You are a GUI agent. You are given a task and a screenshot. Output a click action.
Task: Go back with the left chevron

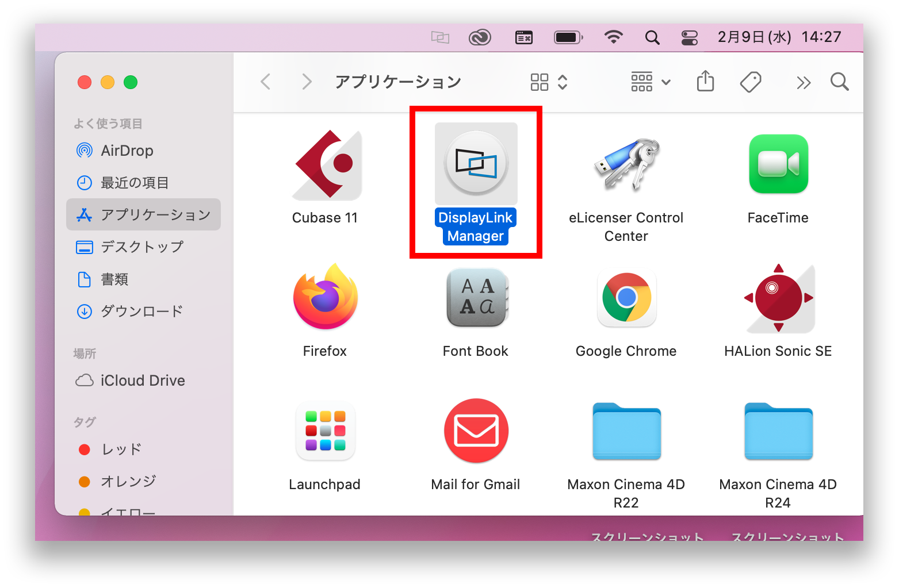point(266,82)
